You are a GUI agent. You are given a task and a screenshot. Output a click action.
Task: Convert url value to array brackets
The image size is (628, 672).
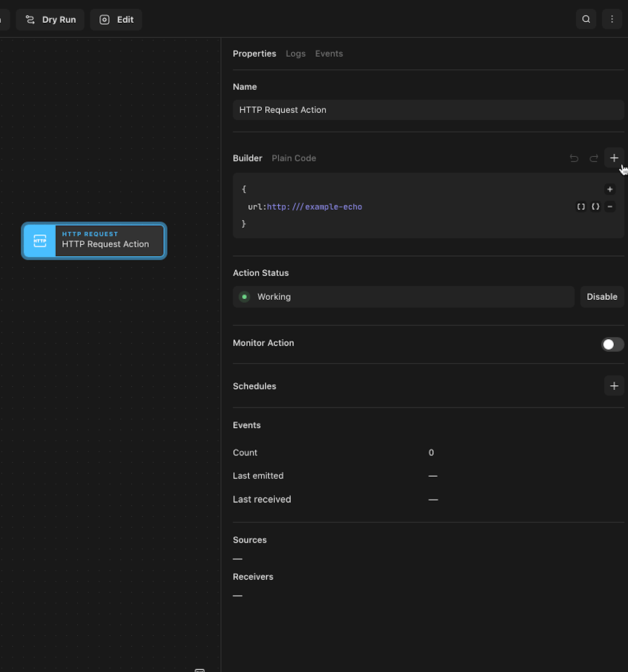[x=581, y=207]
